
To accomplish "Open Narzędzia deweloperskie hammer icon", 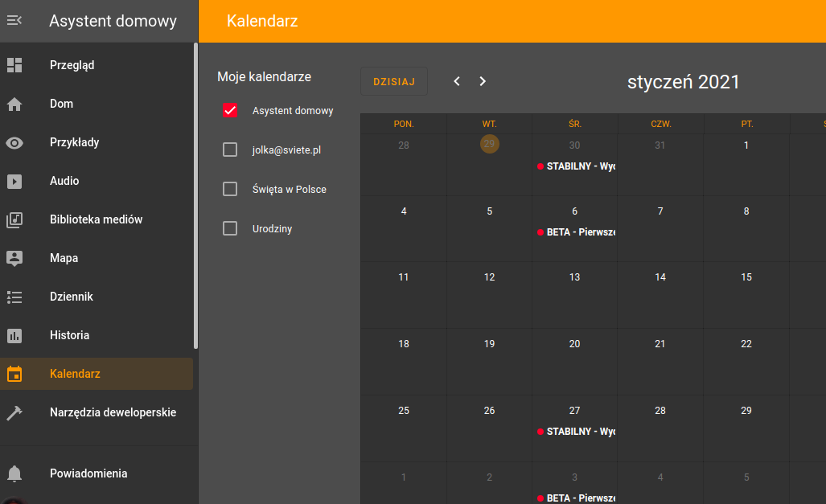I will tap(14, 413).
